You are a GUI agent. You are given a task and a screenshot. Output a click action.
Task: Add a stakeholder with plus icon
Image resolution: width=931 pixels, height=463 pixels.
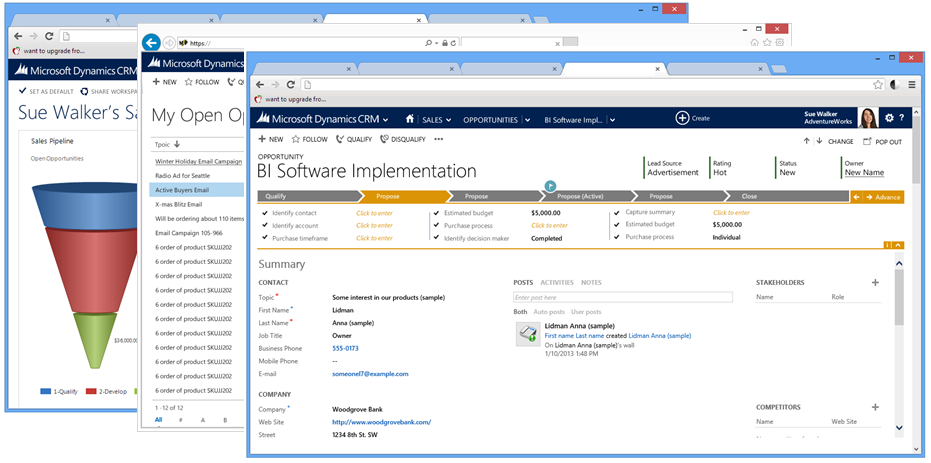875,283
